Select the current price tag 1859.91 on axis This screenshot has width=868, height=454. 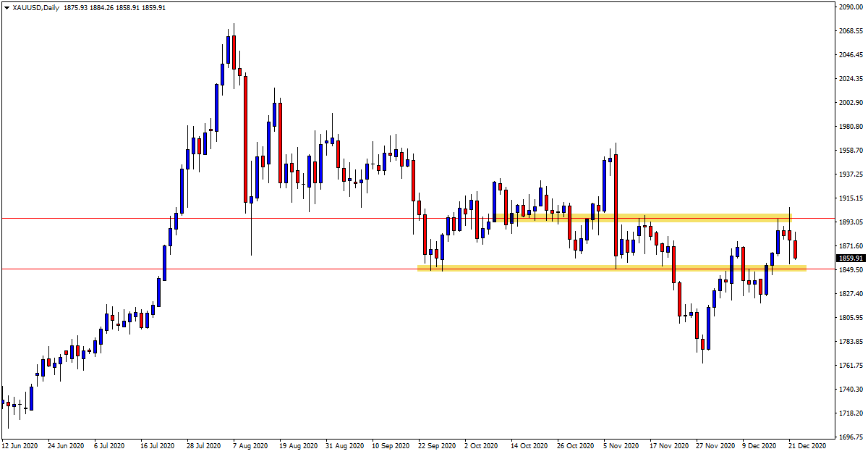coord(851,258)
